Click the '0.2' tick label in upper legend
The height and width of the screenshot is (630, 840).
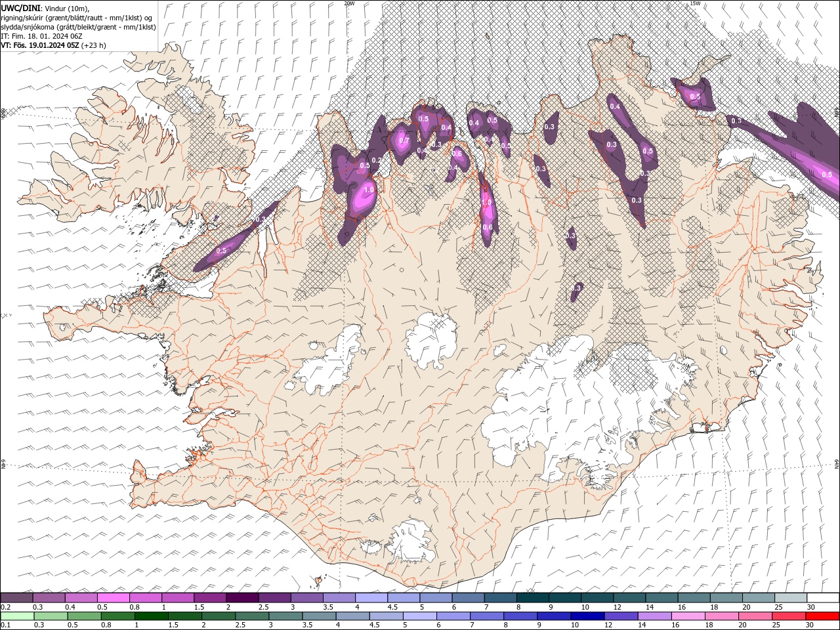[x=5, y=607]
